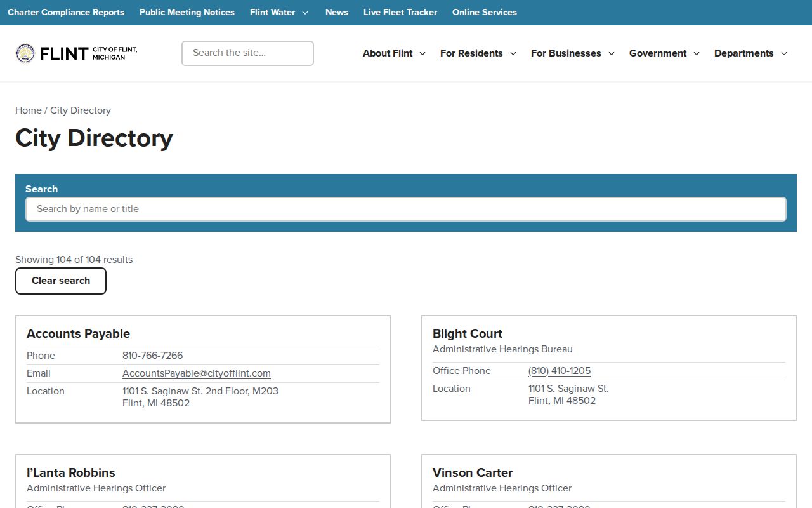Screen dimensions: 812x508
Task: Open Live Fleet Tracker
Action: 400,12
